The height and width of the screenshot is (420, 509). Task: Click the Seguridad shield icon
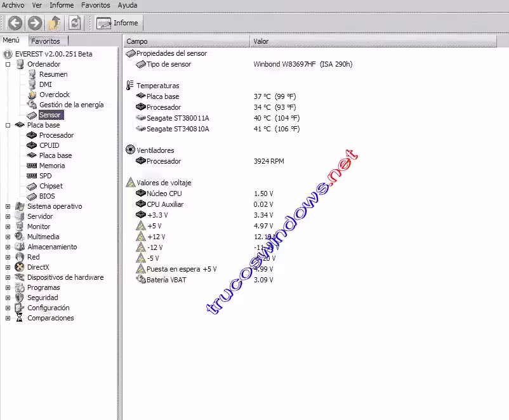(20, 298)
